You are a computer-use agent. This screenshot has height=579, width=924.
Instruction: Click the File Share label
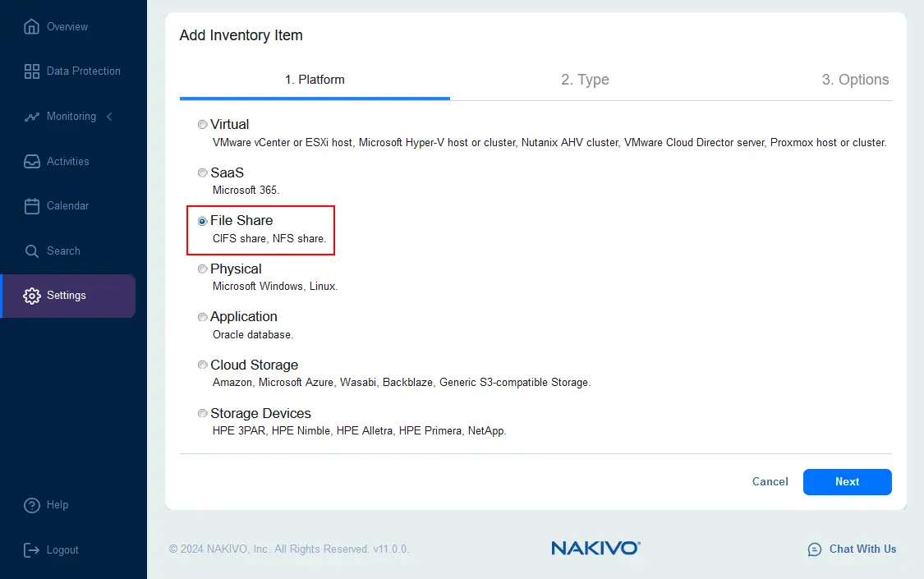click(x=241, y=220)
